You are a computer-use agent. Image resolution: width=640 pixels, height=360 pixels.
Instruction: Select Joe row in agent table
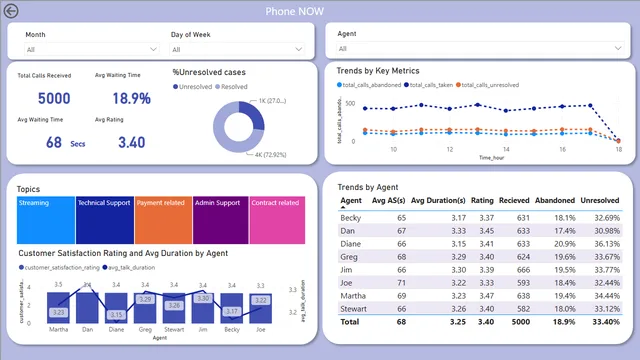480,283
